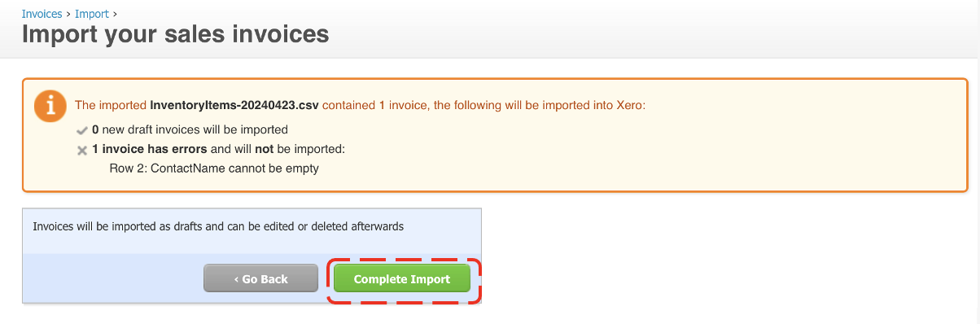Click the breadcrumb arrow after Import
This screenshot has height=324, width=980.
(x=115, y=14)
